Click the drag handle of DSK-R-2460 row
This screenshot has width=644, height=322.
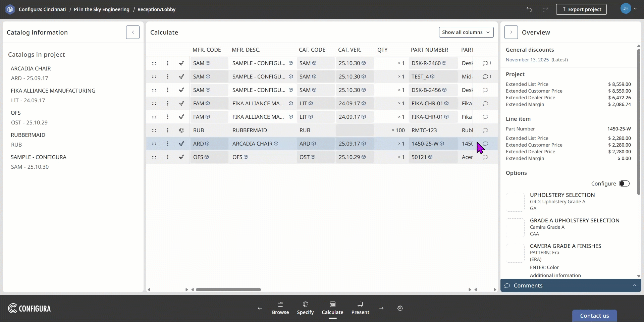tap(154, 63)
